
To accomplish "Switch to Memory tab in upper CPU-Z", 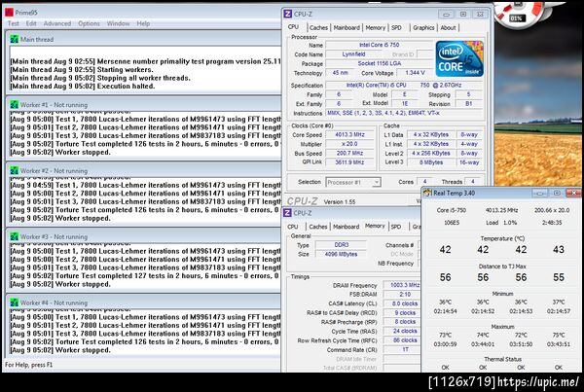I will tap(375, 27).
